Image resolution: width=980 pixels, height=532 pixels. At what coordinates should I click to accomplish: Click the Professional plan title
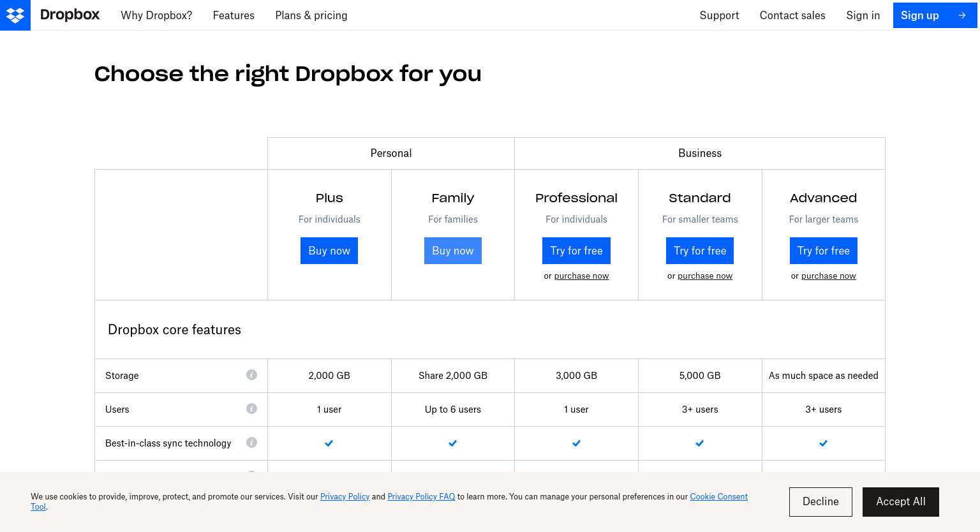[x=576, y=198]
